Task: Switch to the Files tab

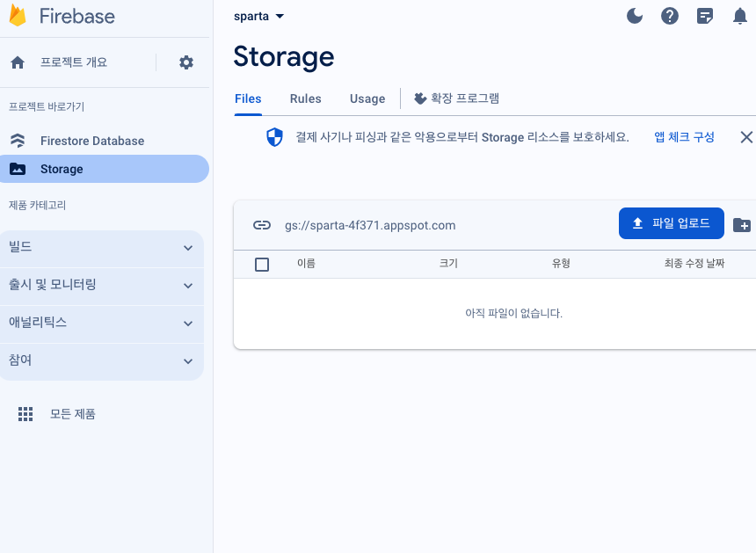Action: pos(248,98)
